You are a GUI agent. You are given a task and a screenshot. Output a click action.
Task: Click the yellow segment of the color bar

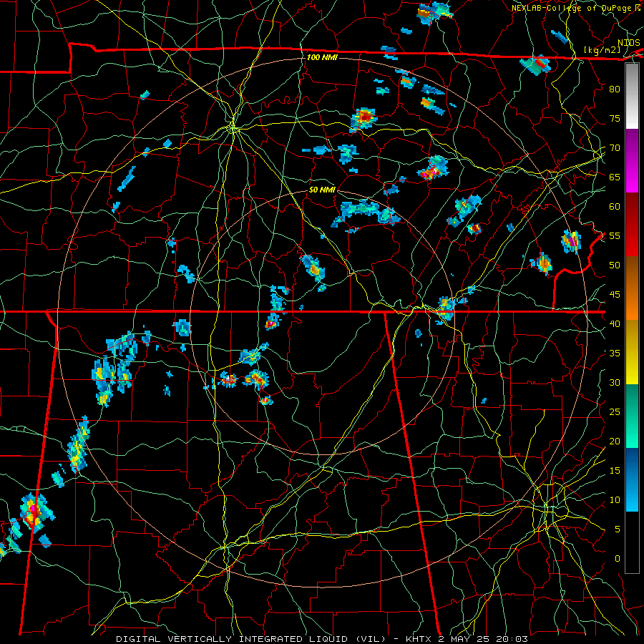[x=632, y=352]
